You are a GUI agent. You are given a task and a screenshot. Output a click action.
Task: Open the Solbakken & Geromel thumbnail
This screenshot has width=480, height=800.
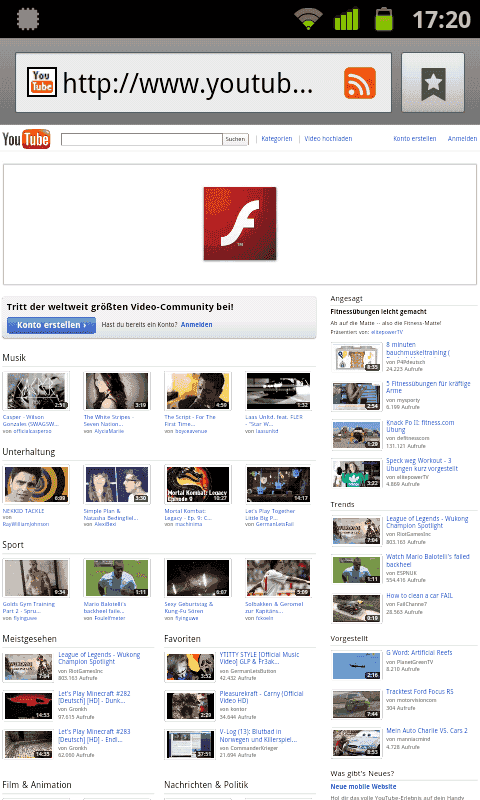click(x=279, y=578)
